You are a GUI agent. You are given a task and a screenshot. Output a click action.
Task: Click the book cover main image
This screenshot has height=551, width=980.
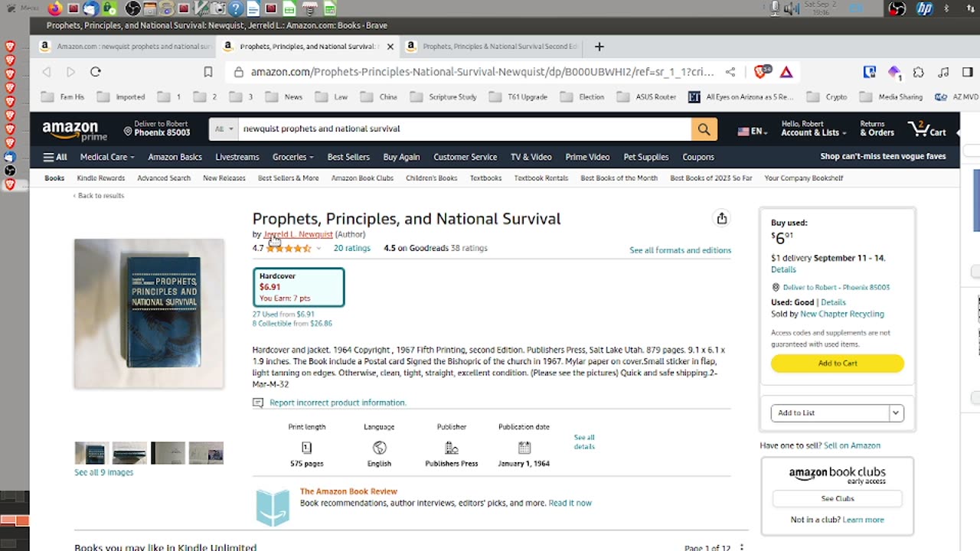(149, 313)
